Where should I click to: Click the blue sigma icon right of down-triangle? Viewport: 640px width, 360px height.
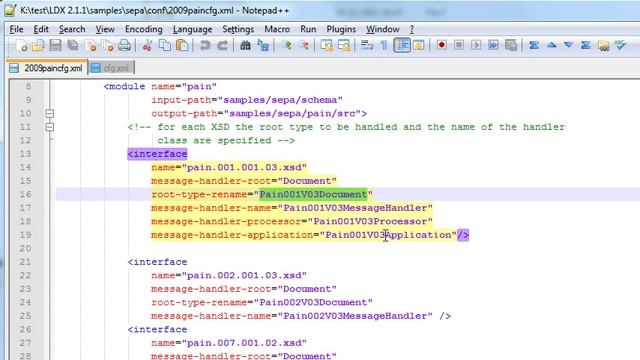tap(586, 45)
